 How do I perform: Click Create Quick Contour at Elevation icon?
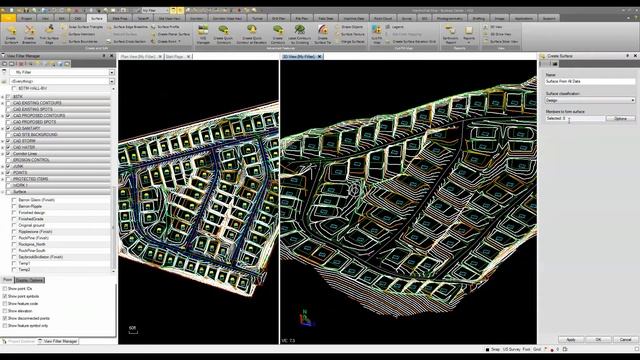(x=251, y=34)
